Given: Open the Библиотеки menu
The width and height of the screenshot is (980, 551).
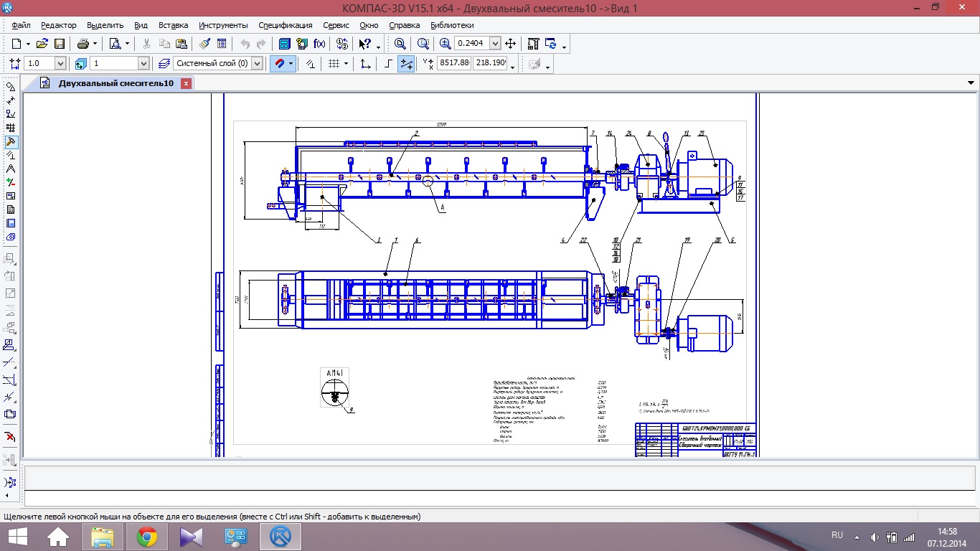Looking at the screenshot, I should [x=453, y=25].
